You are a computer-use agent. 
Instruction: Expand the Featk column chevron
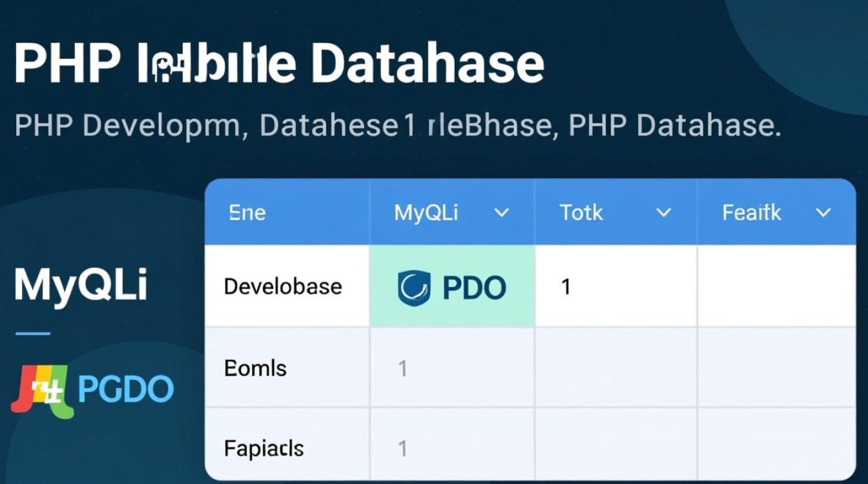(x=823, y=213)
